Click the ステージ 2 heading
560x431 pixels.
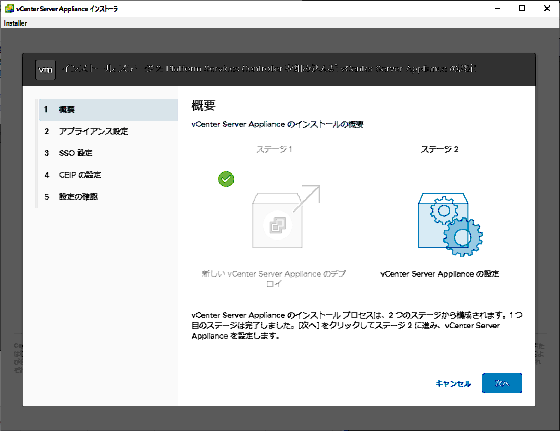(x=439, y=149)
